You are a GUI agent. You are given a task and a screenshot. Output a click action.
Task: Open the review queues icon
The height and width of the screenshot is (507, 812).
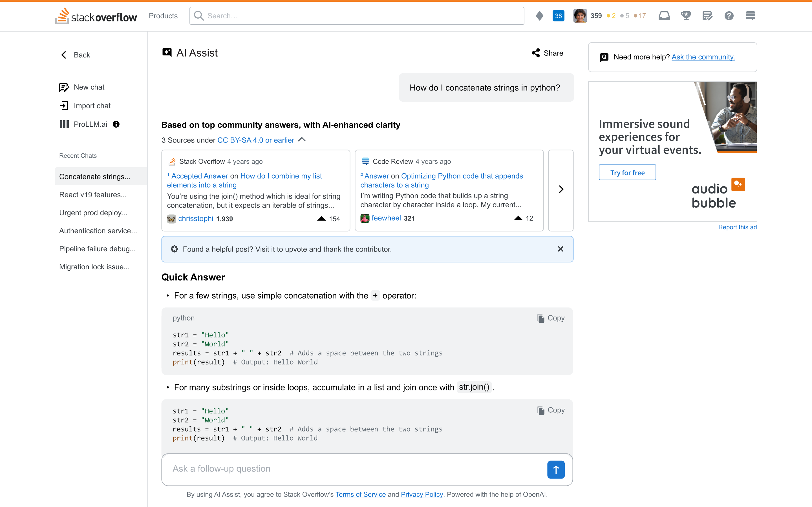click(x=707, y=16)
